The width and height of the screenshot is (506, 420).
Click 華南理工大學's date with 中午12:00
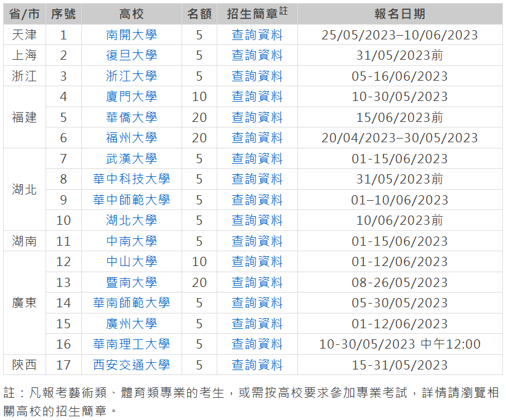400,344
